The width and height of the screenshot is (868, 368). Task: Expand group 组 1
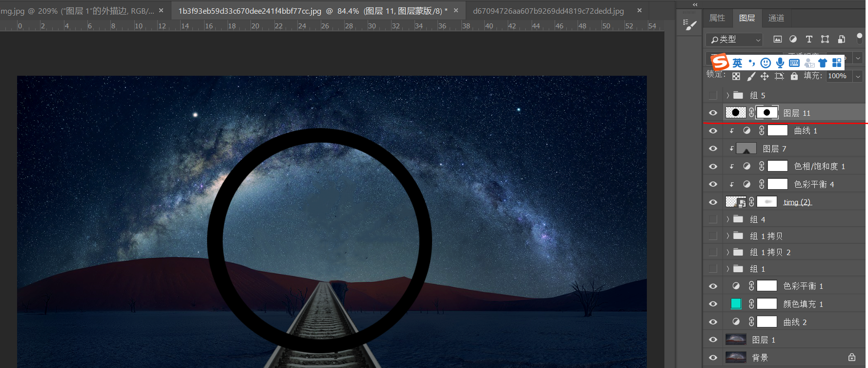[727, 269]
